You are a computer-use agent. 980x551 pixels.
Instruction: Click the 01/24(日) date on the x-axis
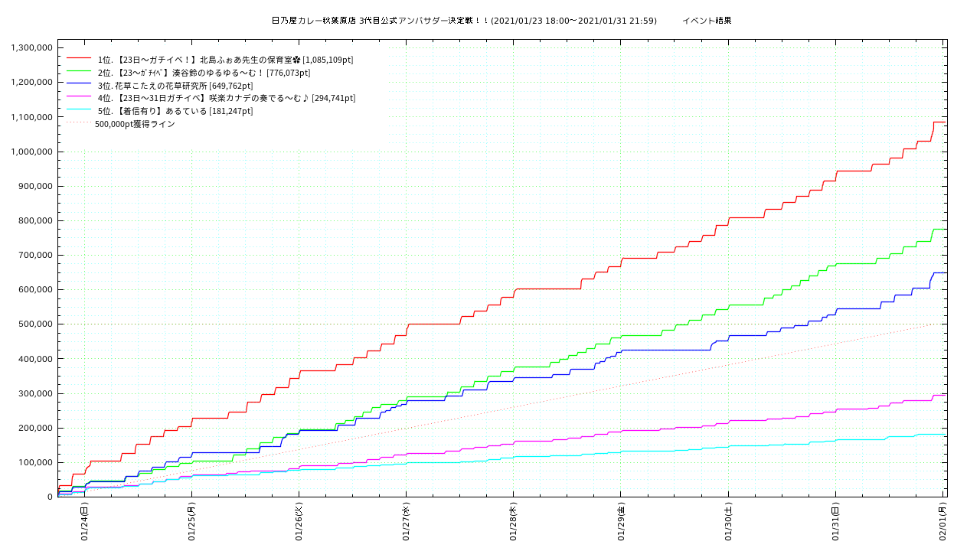point(84,521)
